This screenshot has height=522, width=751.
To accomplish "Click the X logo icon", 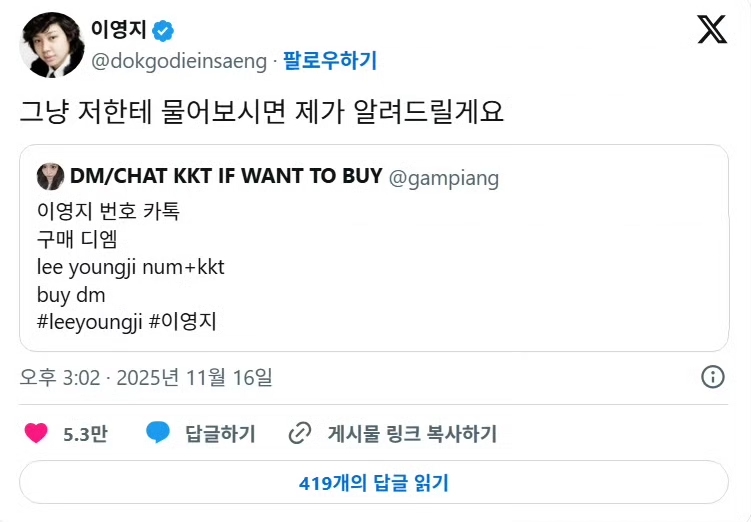I will click(x=712, y=31).
